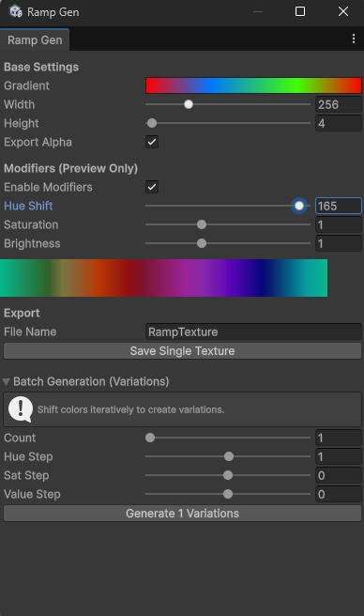This screenshot has width=364, height=616.
Task: Minimize the Ramp Gen window
Action: tap(258, 12)
